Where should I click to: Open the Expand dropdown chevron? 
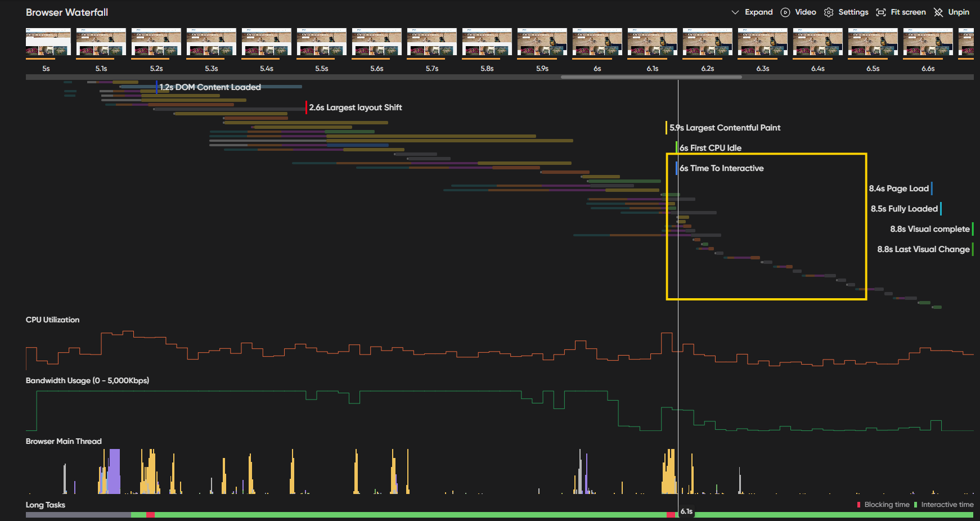[735, 12]
